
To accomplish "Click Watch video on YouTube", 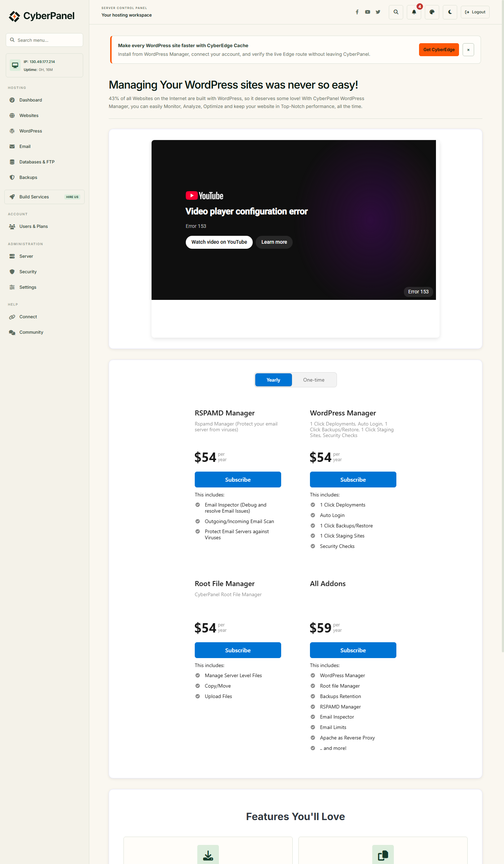I will tap(219, 242).
